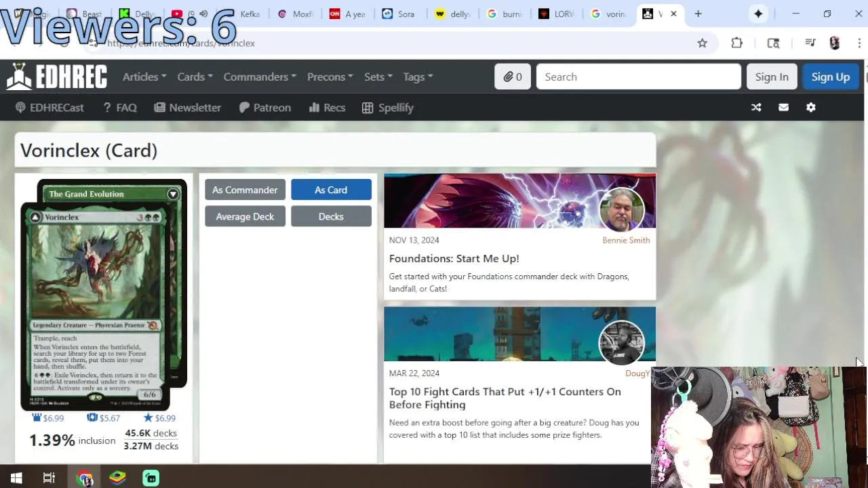
Task: Open Task View on the taskbar
Action: [x=49, y=478]
